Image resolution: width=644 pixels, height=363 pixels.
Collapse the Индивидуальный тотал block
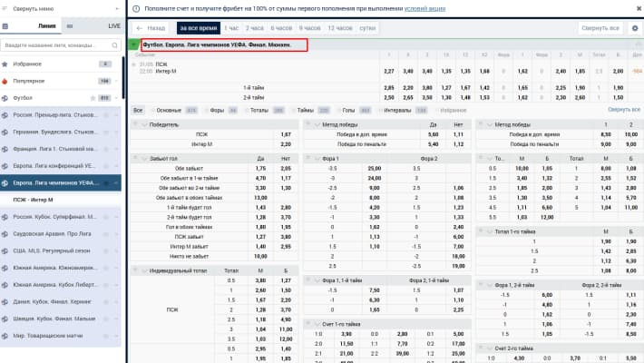coord(144,271)
